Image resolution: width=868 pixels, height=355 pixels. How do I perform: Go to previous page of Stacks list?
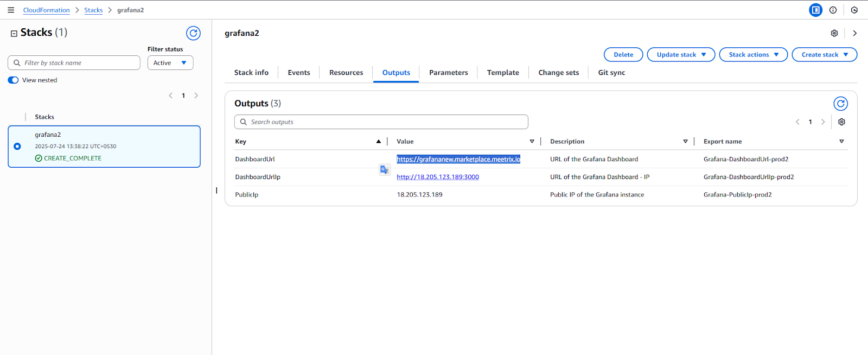170,96
